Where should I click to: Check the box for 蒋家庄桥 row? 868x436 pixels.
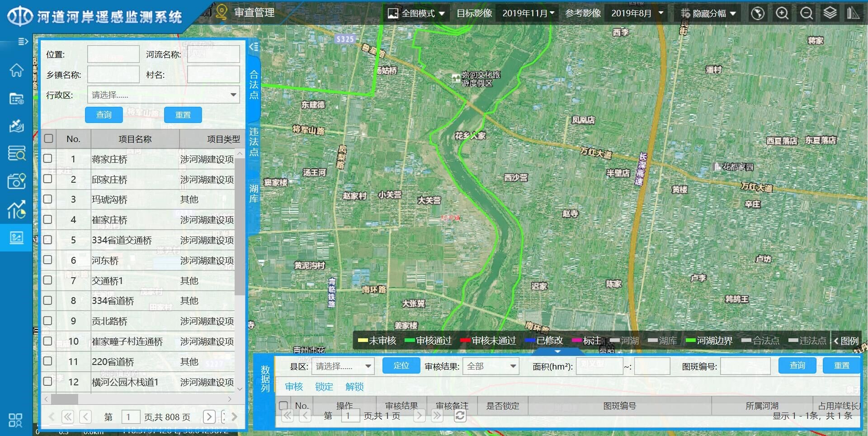[x=48, y=159]
